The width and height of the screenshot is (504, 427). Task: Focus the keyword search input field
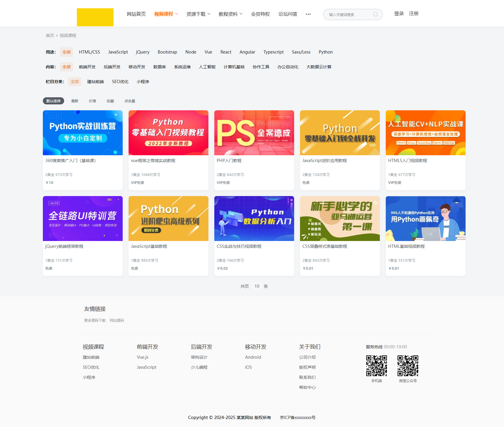click(x=349, y=14)
